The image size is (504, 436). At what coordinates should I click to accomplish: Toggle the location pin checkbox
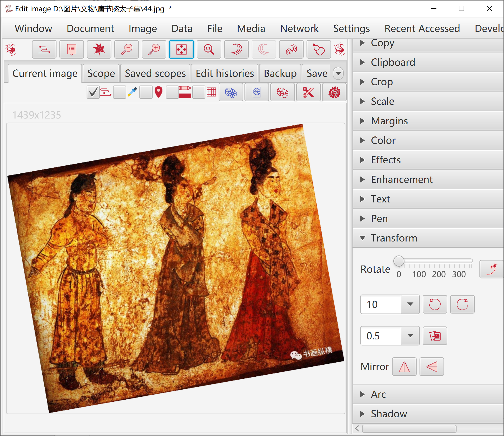tap(146, 92)
